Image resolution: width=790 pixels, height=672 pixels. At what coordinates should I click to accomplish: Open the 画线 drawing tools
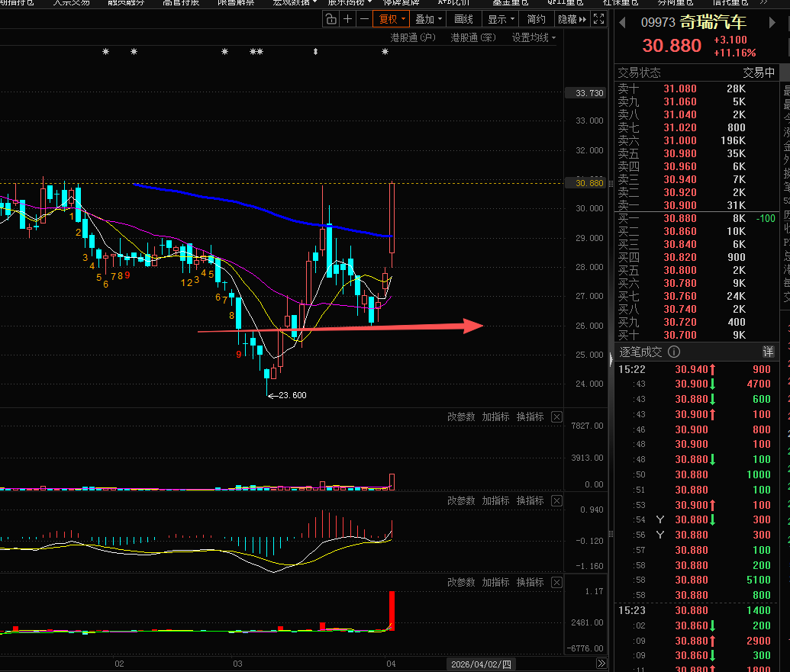click(x=463, y=19)
